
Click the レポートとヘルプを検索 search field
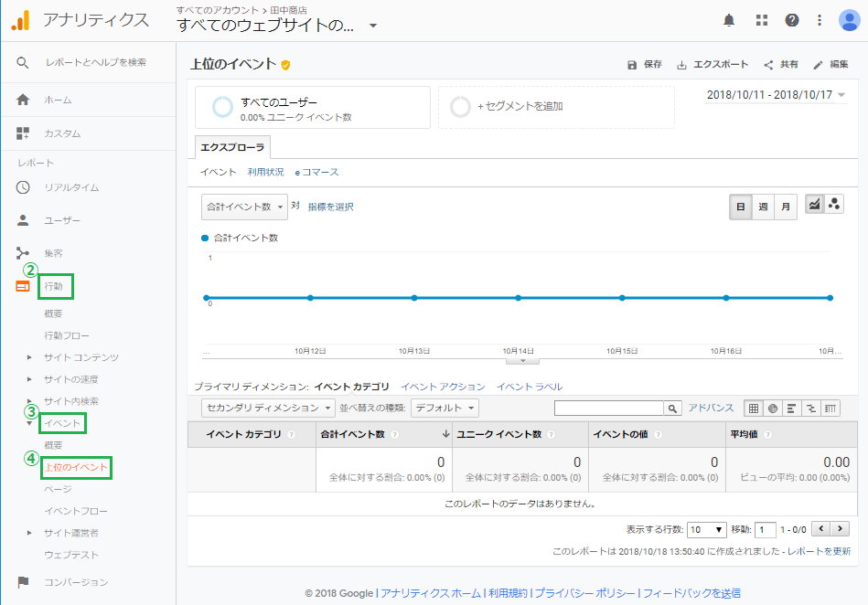point(96,62)
